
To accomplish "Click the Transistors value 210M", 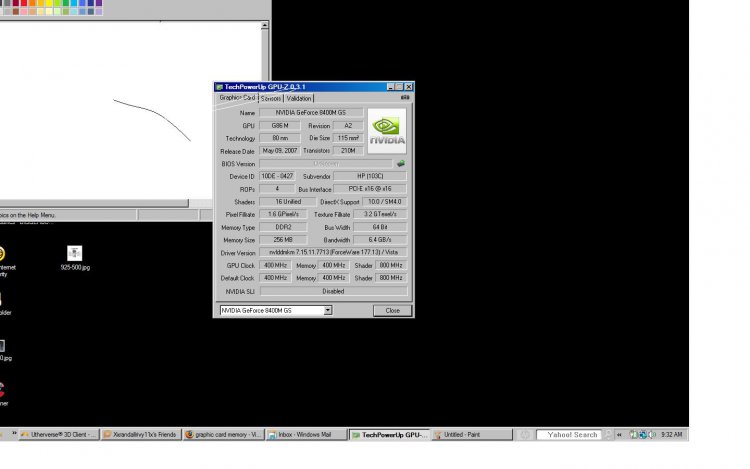I will tap(348, 151).
